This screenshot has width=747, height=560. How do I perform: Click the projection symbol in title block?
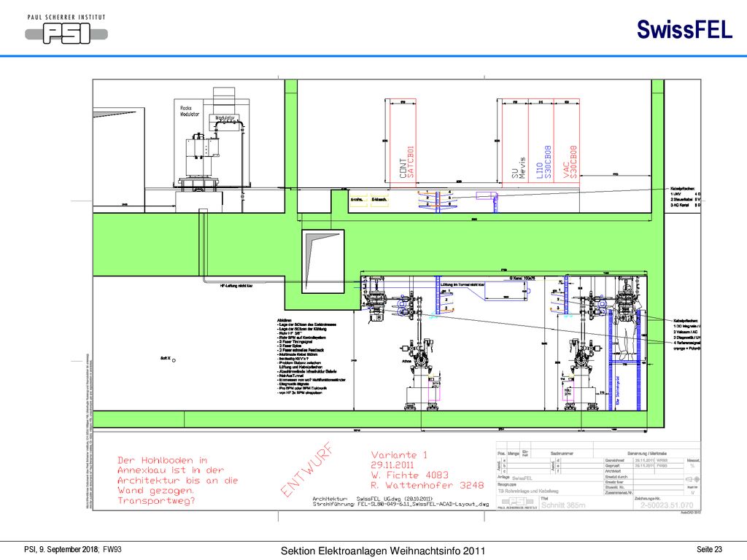coord(693,479)
